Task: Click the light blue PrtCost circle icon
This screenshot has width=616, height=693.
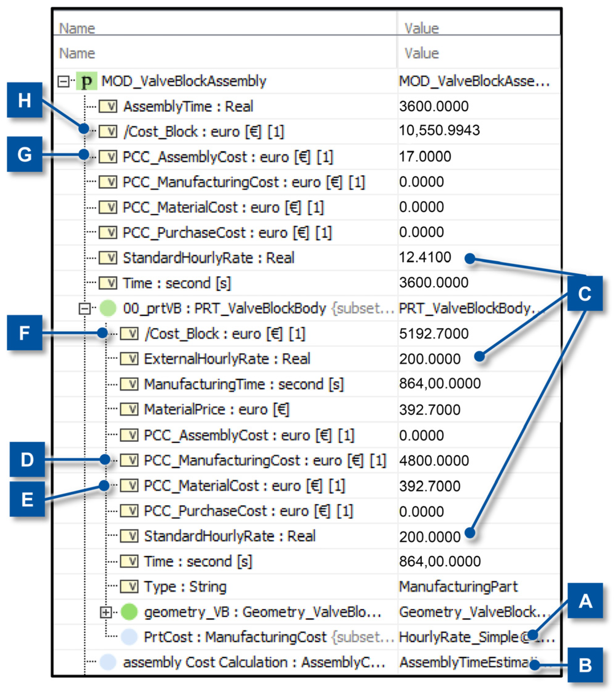Action: pyautogui.click(x=129, y=637)
